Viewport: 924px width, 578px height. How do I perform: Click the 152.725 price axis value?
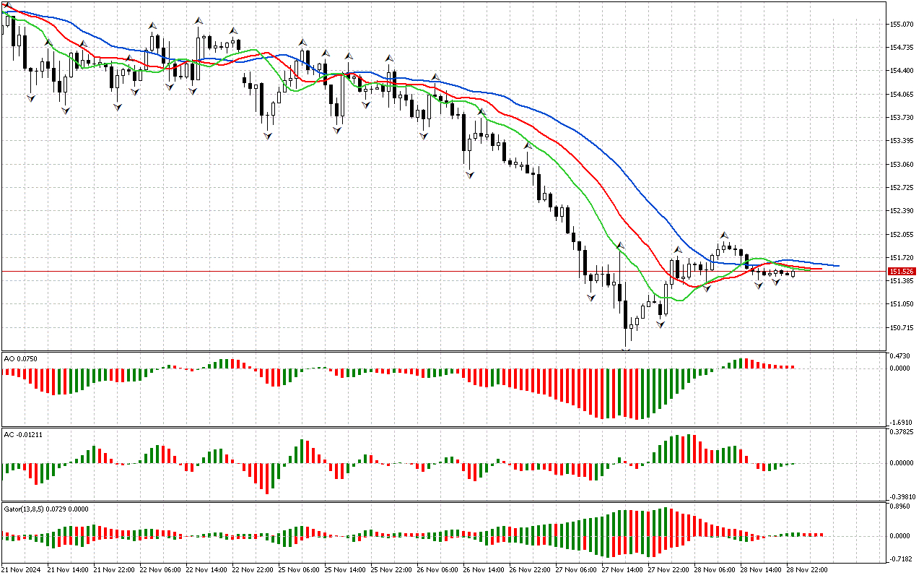click(903, 188)
